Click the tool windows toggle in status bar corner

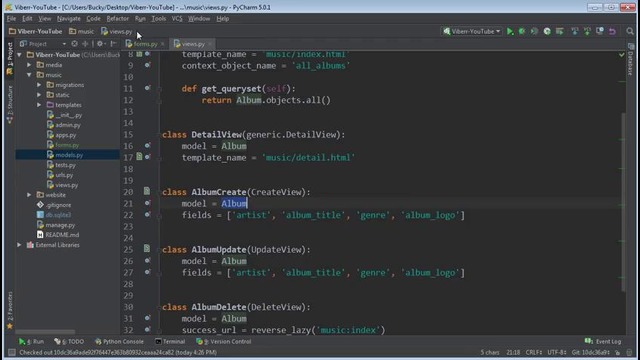[11, 352]
